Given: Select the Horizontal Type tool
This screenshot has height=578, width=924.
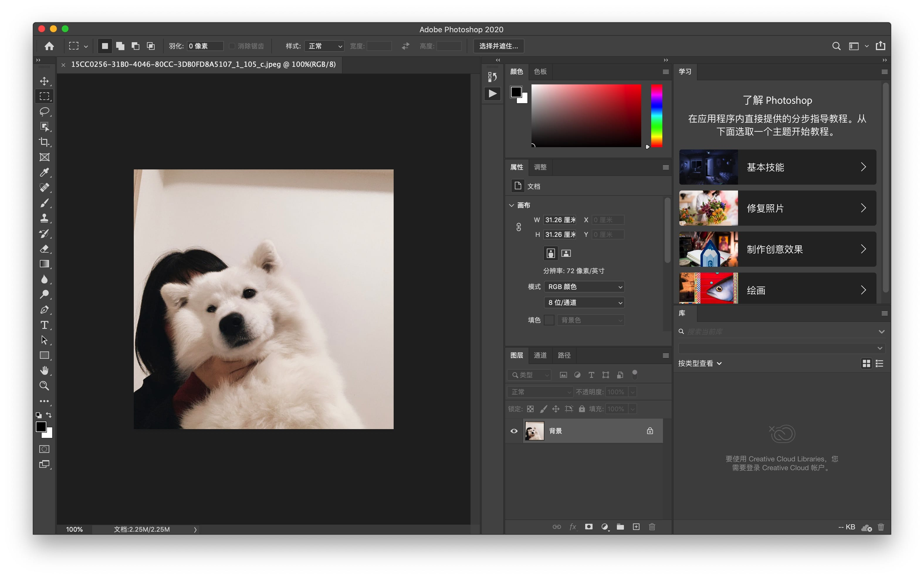Looking at the screenshot, I should click(x=45, y=325).
